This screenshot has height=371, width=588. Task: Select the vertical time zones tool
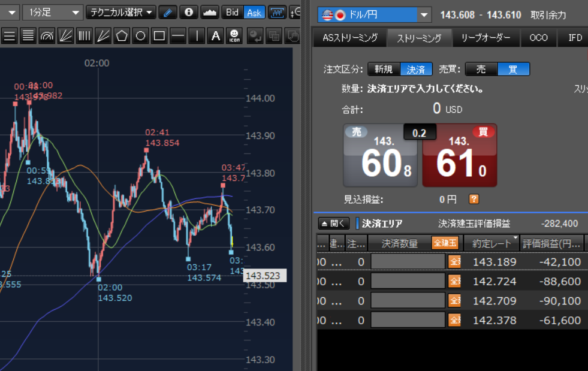click(x=85, y=37)
